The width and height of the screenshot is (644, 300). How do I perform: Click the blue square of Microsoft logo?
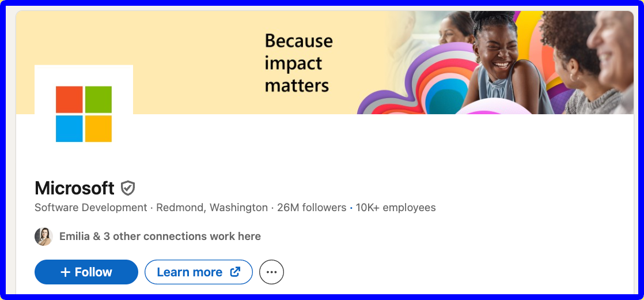click(69, 129)
